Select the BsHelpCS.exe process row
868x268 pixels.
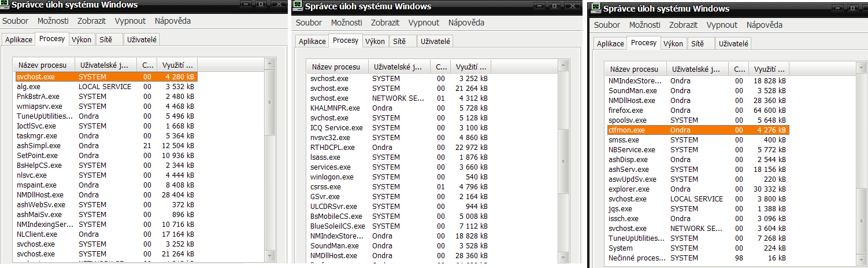coord(106,165)
